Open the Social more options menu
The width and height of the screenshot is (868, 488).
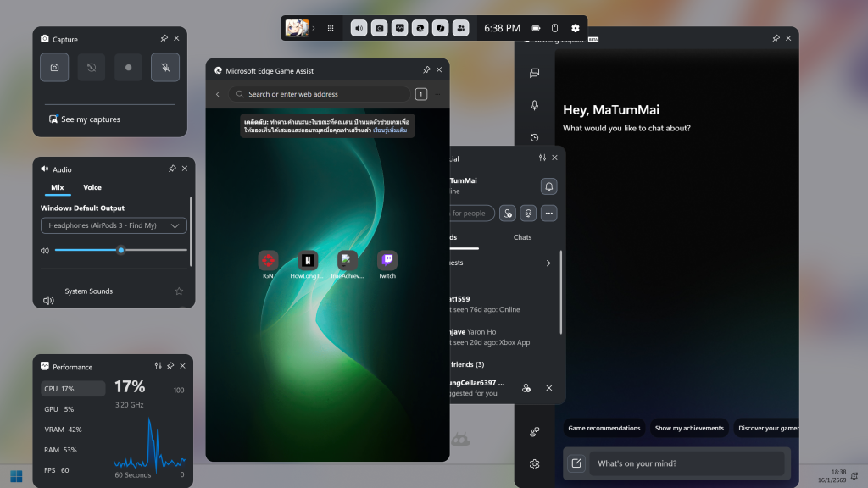[x=549, y=213]
